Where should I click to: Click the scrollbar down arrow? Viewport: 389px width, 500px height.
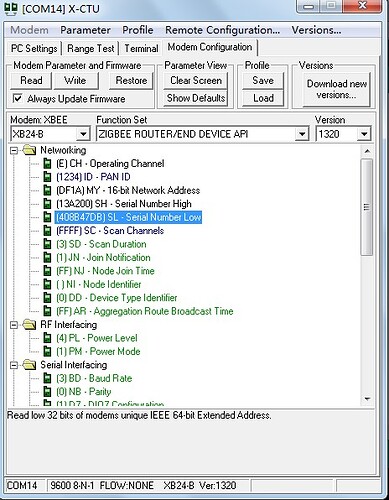point(367,399)
